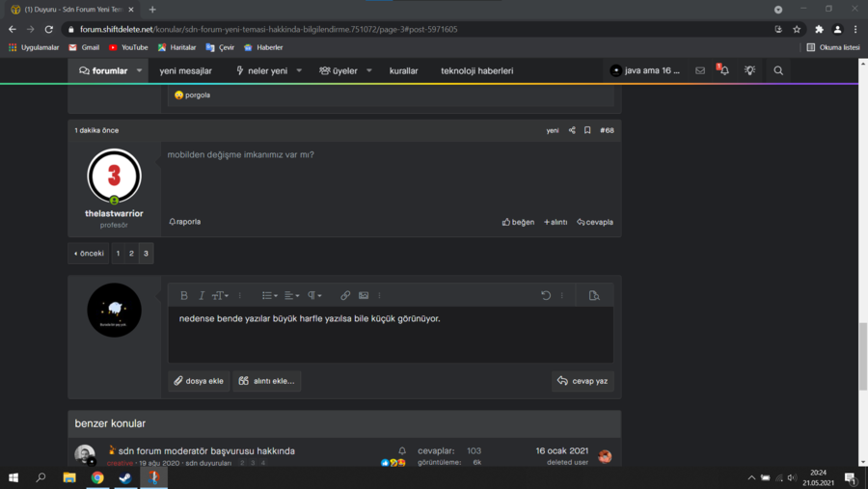The width and height of the screenshot is (868, 489).
Task: Click the insert image icon in editor
Action: [364, 295]
